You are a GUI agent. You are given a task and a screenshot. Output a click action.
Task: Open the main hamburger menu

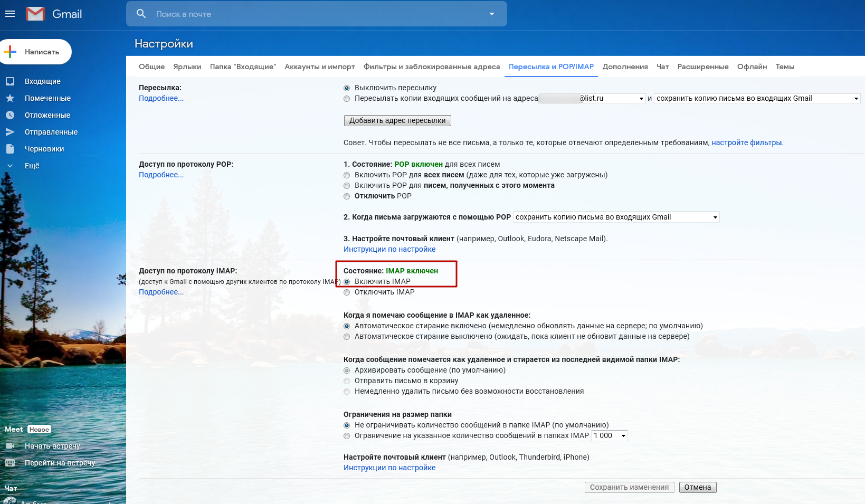click(10, 14)
